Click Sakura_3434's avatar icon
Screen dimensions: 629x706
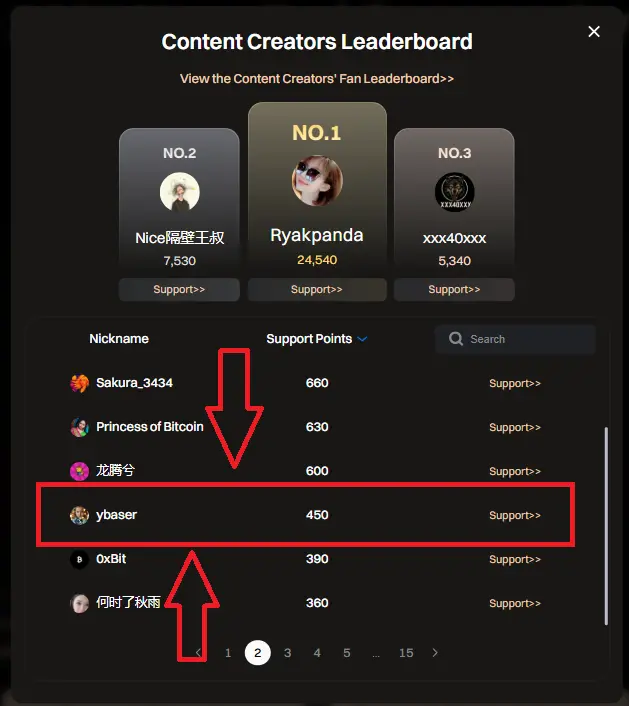pyautogui.click(x=79, y=383)
